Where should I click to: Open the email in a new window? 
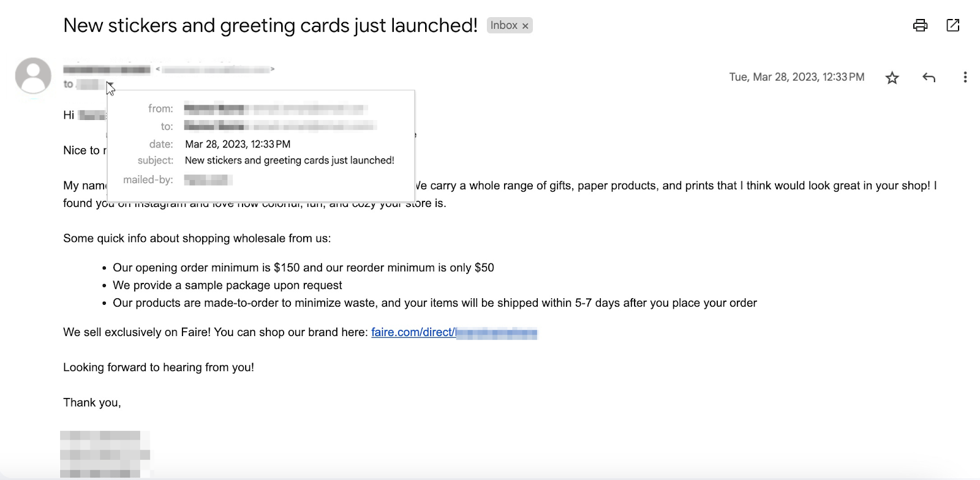pos(953,25)
